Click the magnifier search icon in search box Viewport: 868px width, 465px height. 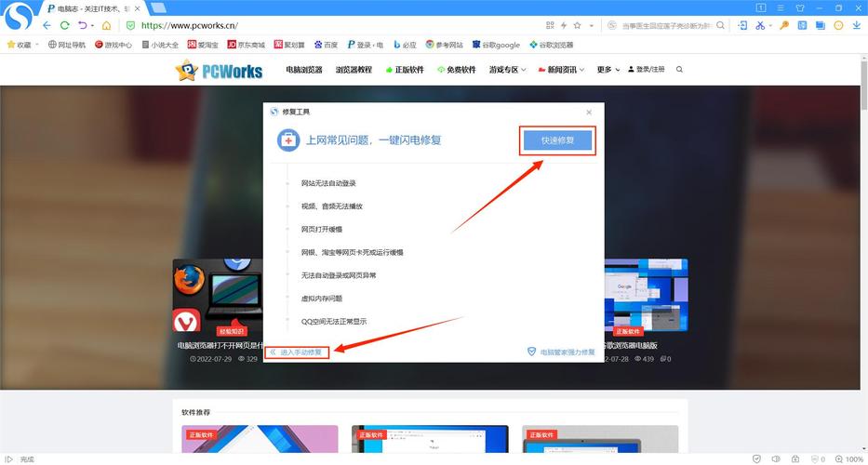click(720, 25)
